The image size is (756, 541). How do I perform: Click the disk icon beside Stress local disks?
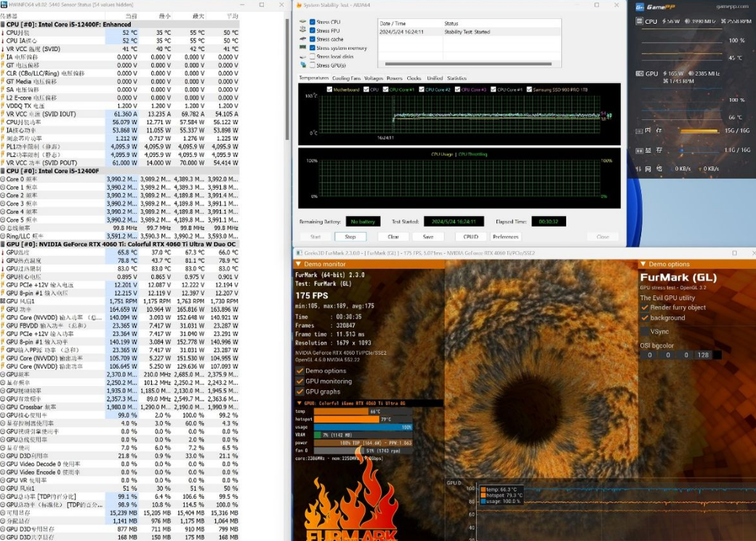[x=303, y=57]
